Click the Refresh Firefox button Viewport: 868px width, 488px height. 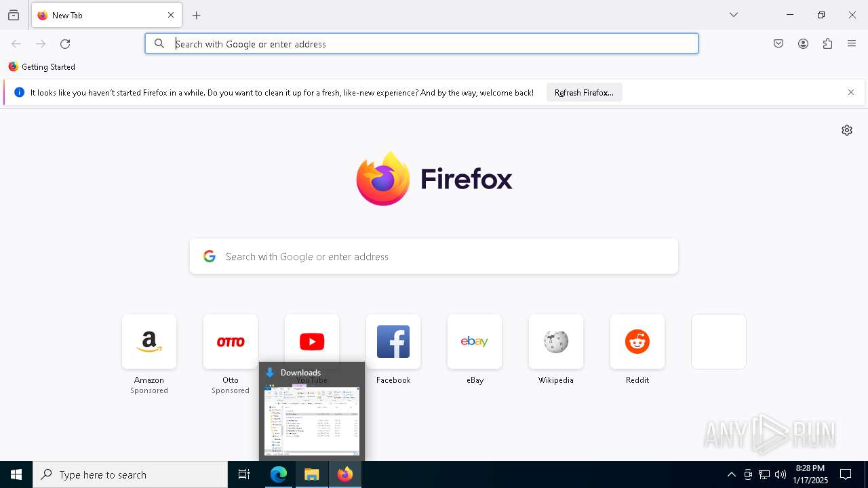(584, 92)
